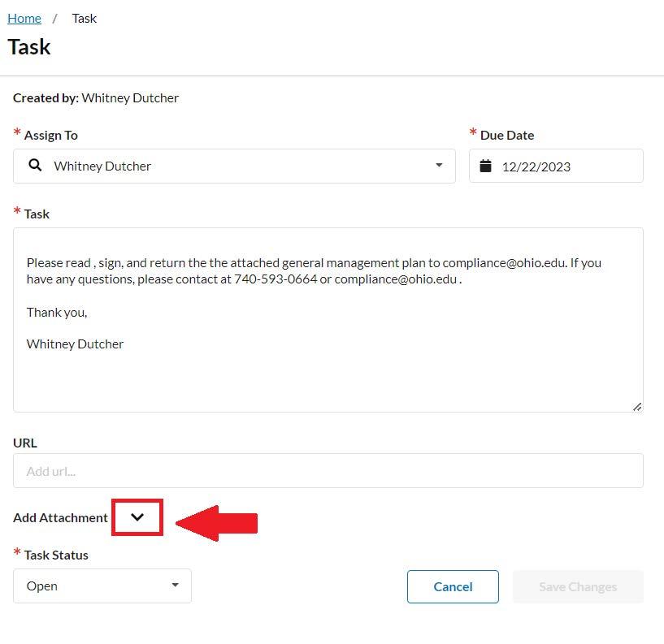The width and height of the screenshot is (664, 644).
Task: Click the URL field label
Action: [25, 443]
